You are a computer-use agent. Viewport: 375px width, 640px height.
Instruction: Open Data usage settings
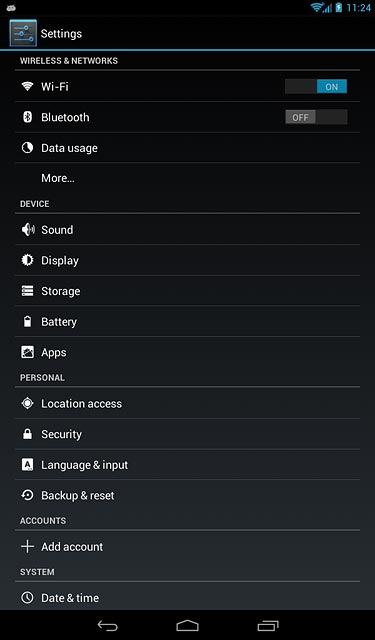coord(187,148)
